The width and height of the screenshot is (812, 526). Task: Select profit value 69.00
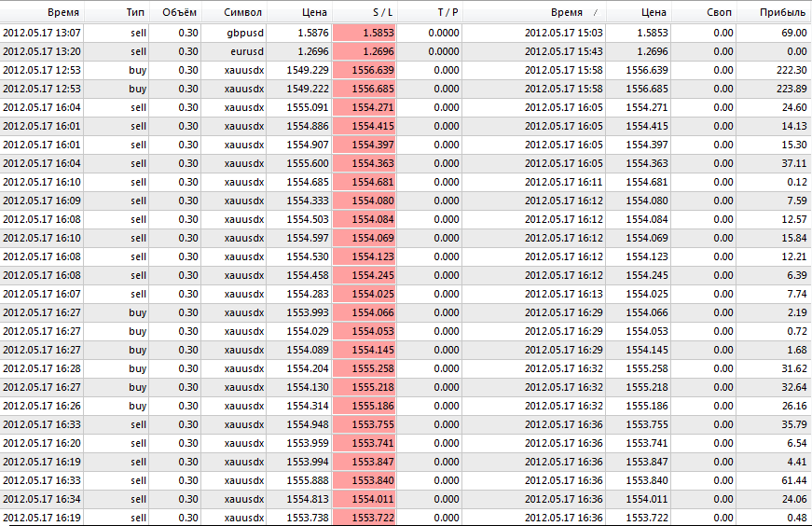coord(794,34)
